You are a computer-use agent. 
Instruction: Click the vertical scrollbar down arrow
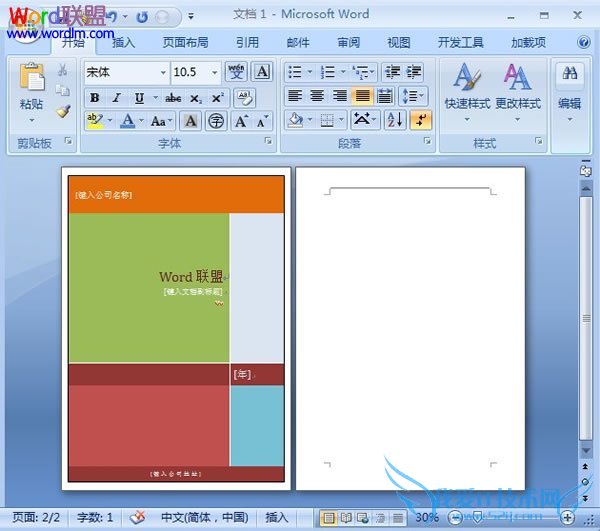coord(586,451)
